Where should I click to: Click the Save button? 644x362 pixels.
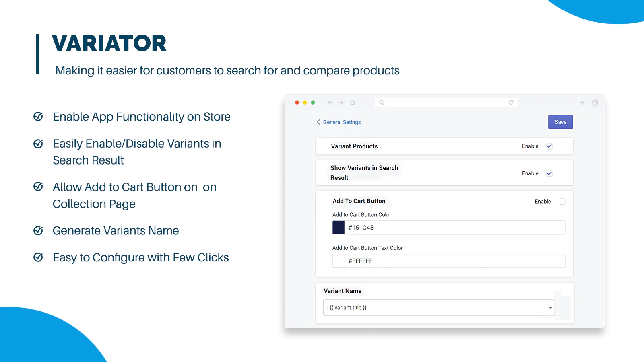[560, 122]
